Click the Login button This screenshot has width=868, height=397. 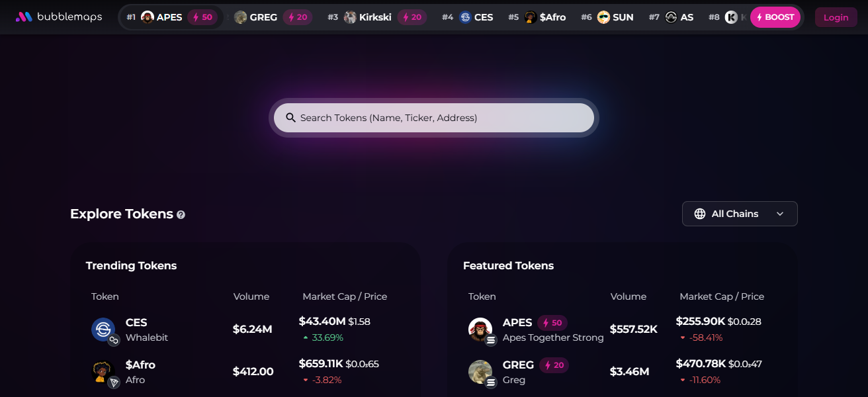836,17
